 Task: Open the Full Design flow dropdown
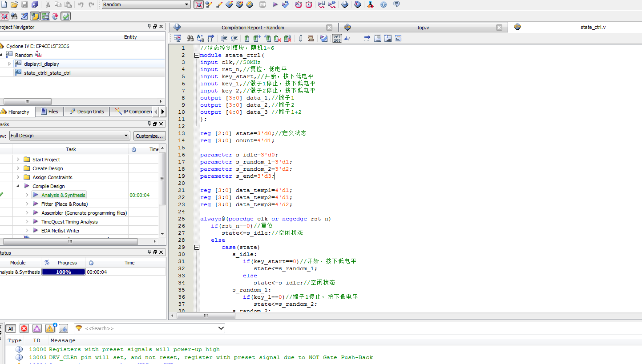pyautogui.click(x=69, y=136)
